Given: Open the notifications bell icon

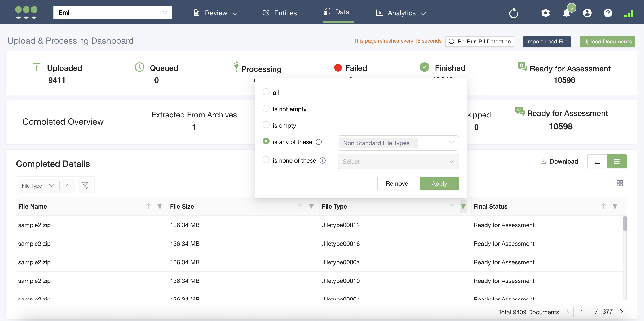Looking at the screenshot, I should 566,13.
